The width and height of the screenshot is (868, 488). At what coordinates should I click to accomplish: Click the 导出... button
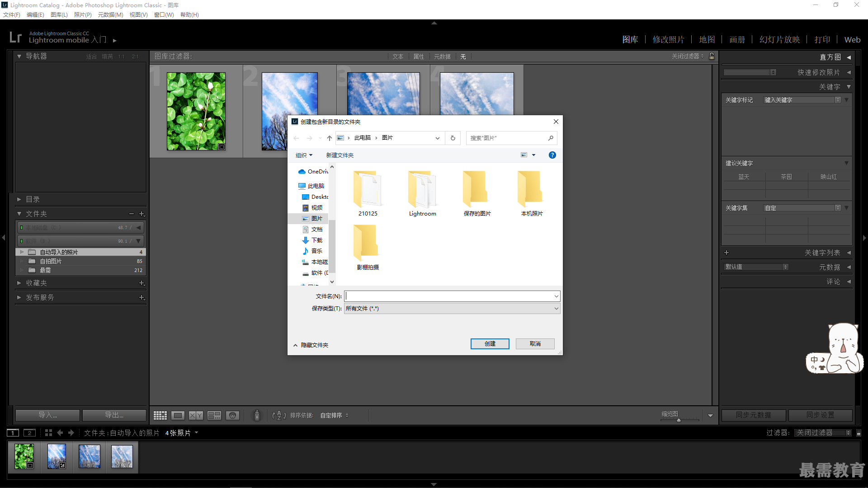pos(114,415)
